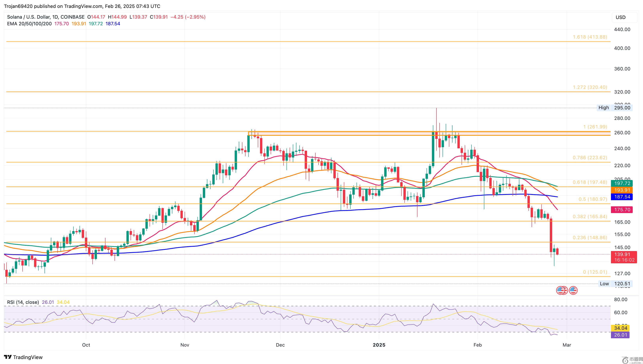
Task: Click the rightmost US flag economic event icon
Action: click(x=573, y=290)
